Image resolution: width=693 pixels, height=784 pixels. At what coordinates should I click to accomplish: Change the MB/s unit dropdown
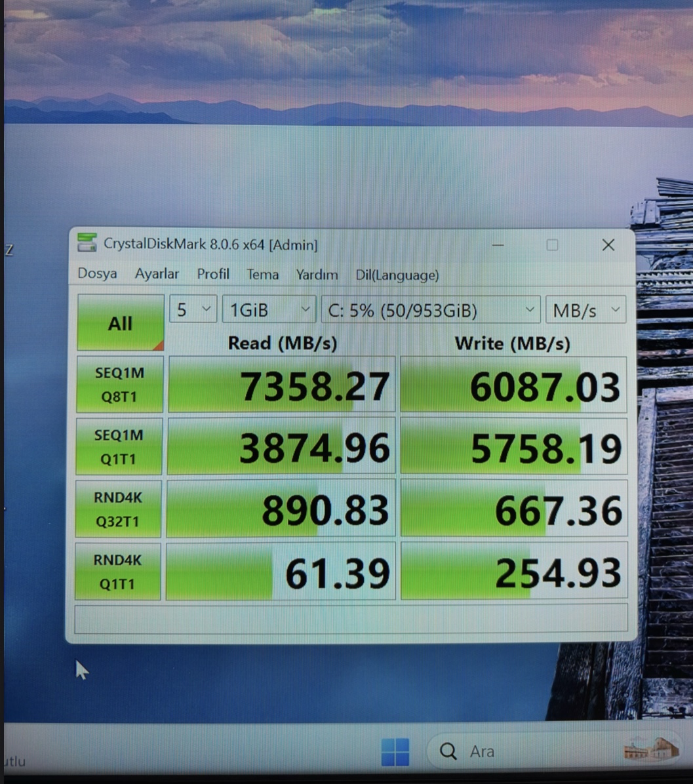(586, 311)
